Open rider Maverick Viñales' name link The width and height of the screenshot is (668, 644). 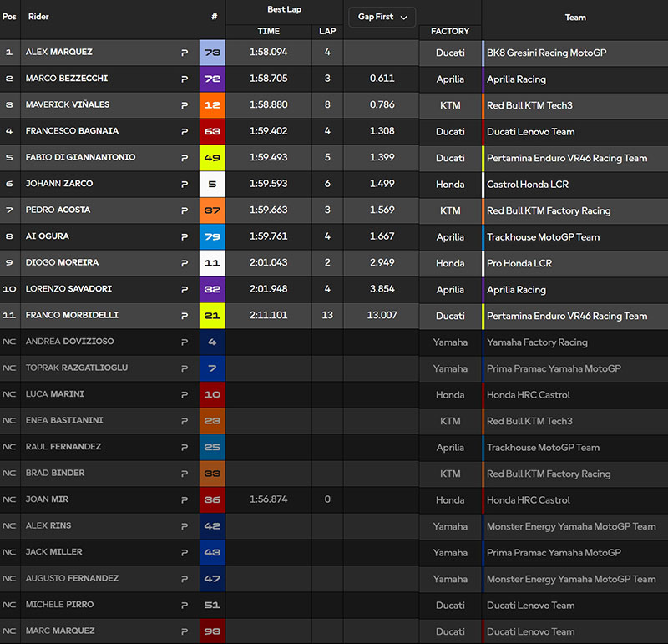tap(68, 105)
